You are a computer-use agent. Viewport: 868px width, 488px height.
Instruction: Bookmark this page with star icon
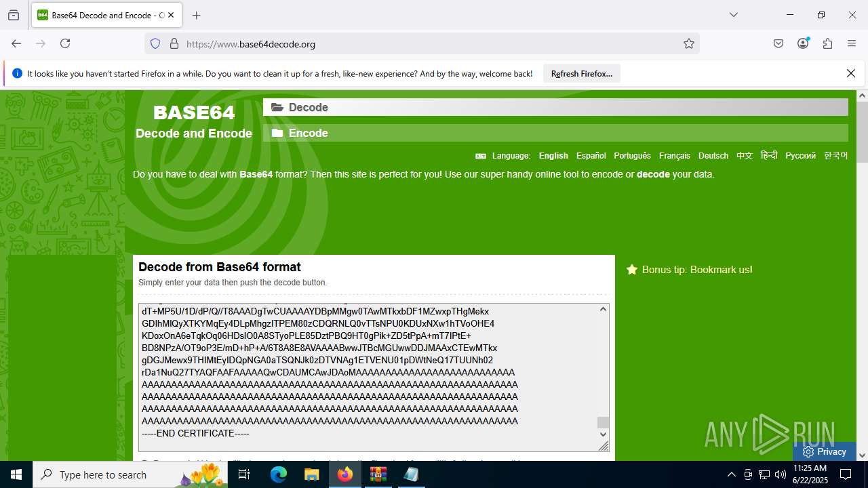click(x=689, y=43)
